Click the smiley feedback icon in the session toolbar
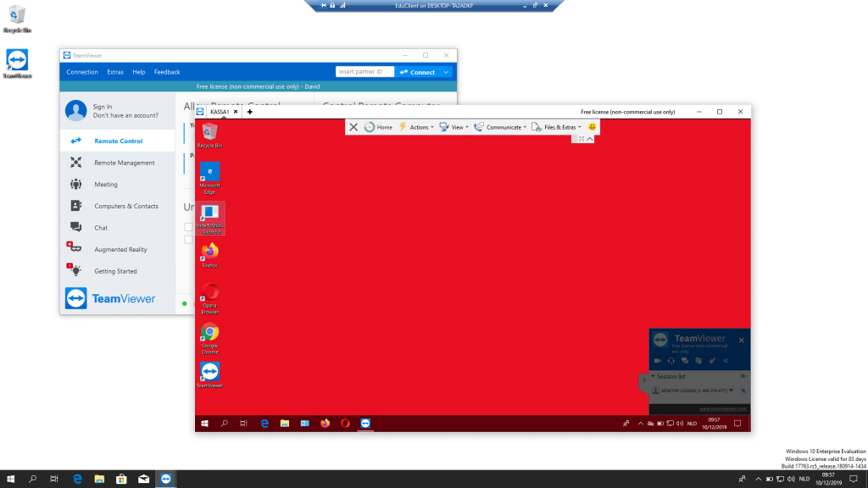The image size is (868, 488). pos(592,127)
